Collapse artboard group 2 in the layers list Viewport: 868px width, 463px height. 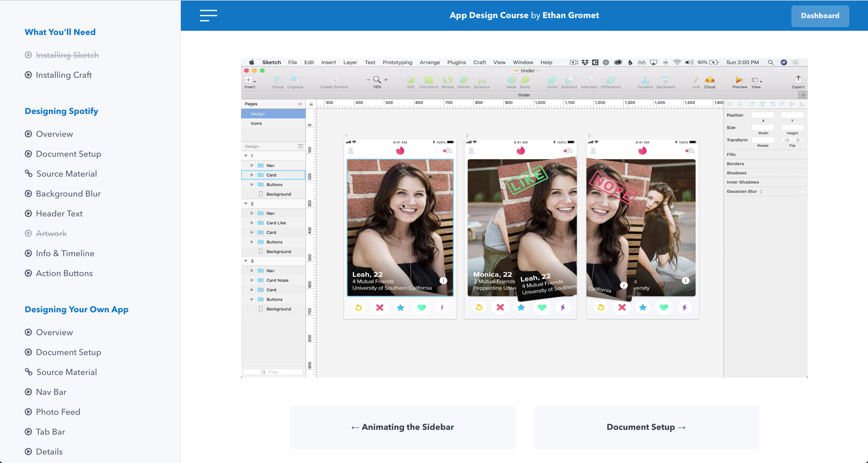click(246, 203)
